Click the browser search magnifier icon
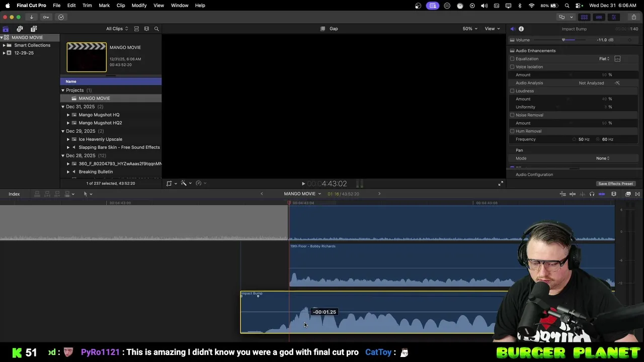 pos(156,29)
